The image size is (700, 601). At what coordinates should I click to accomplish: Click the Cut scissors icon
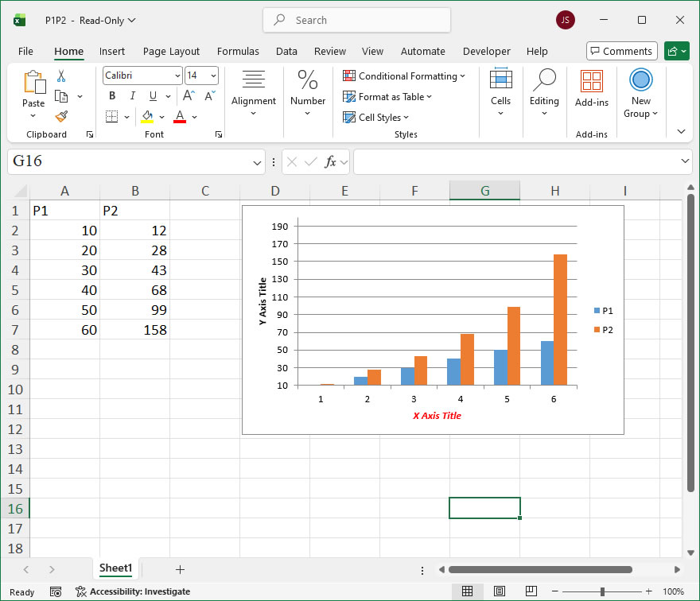(x=61, y=76)
